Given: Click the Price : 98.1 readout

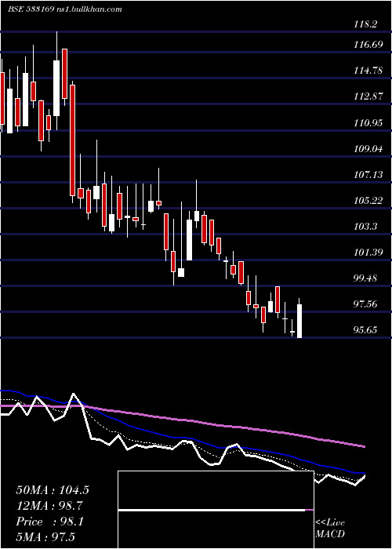Looking at the screenshot, I should [49, 522].
